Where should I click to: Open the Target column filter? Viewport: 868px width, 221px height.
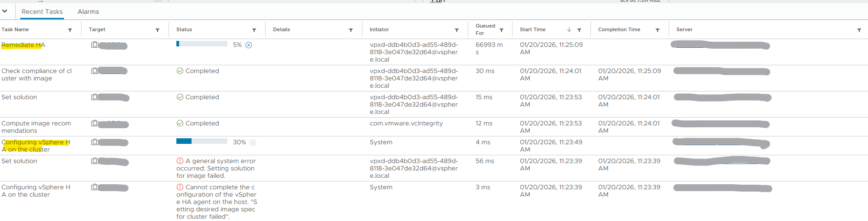pyautogui.click(x=157, y=30)
